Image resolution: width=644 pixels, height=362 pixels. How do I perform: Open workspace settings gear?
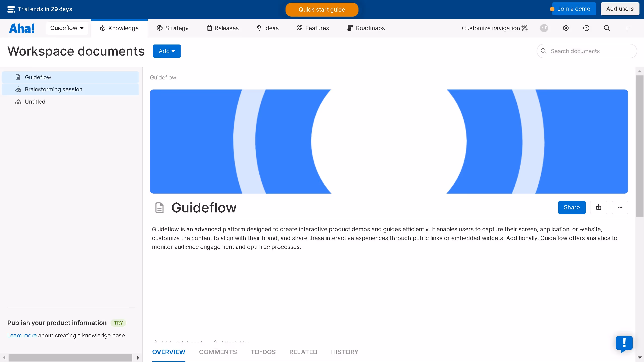(566, 28)
